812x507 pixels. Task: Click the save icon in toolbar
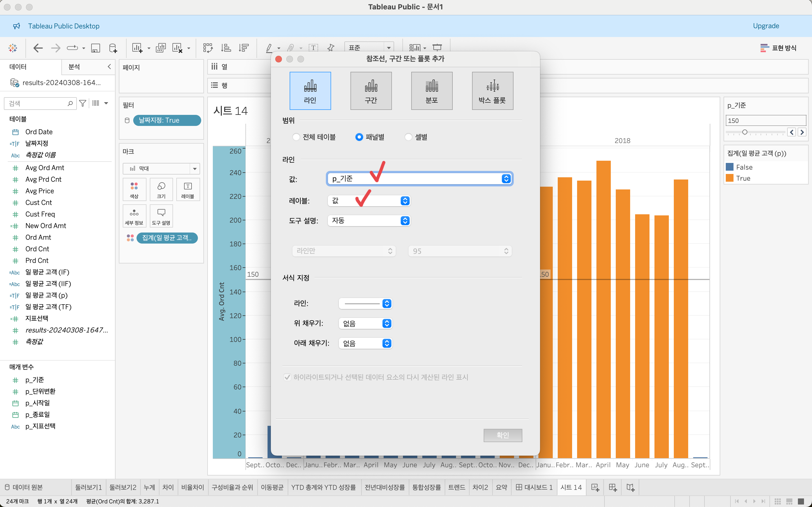pos(96,48)
